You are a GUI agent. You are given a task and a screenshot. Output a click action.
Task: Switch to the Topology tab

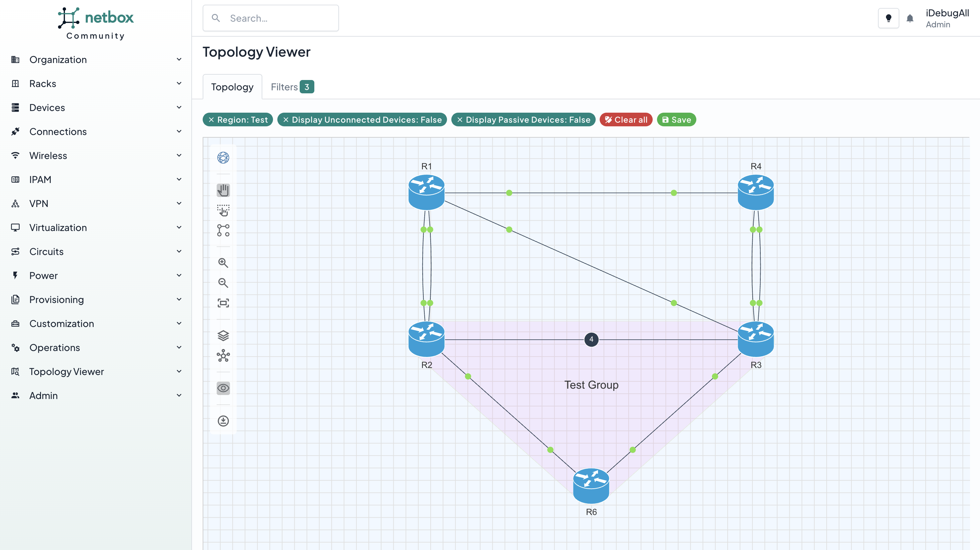pos(232,86)
